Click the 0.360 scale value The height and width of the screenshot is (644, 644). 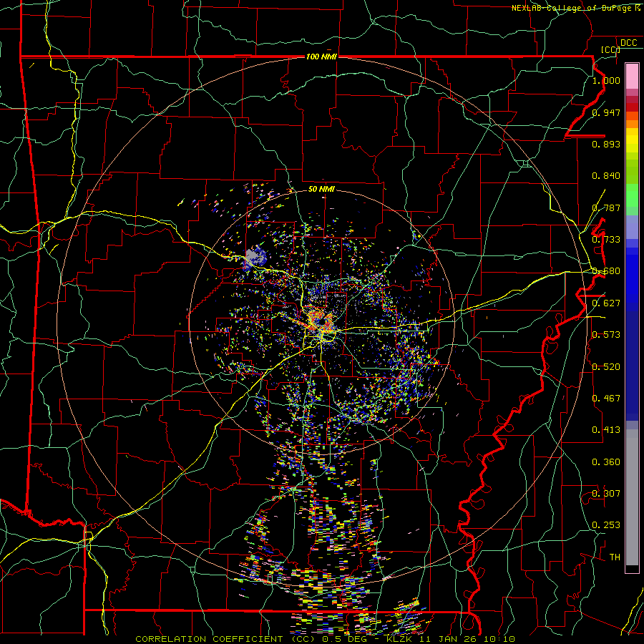[x=606, y=462]
